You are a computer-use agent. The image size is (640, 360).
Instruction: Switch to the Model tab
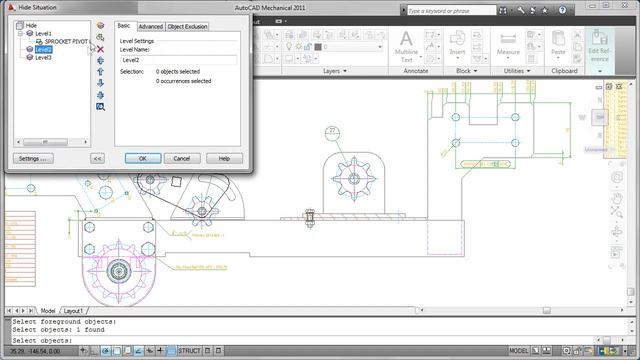(x=48, y=311)
